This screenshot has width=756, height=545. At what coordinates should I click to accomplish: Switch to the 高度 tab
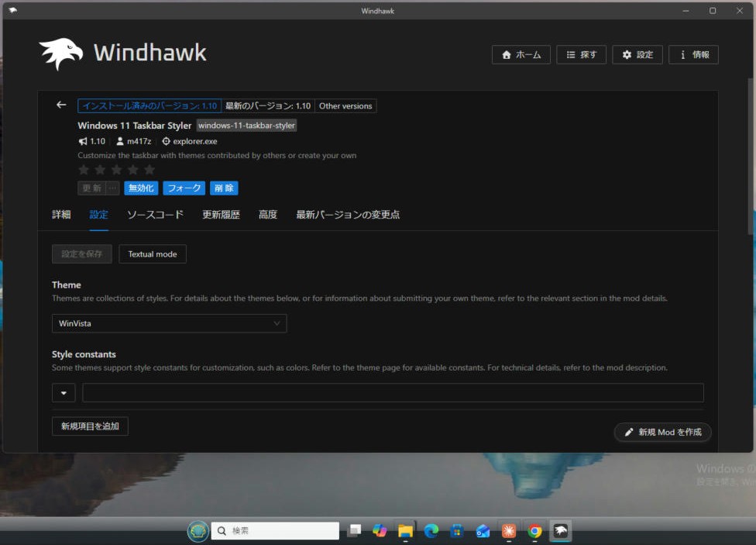268,215
